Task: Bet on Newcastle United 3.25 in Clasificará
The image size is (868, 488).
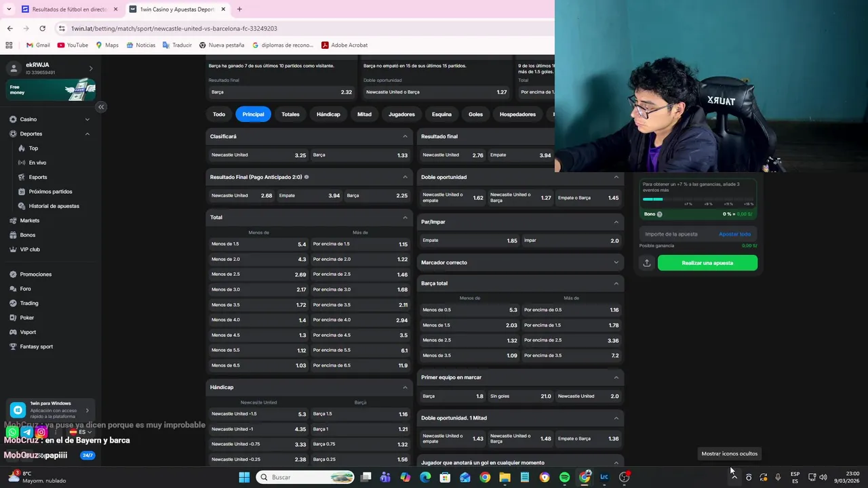Action: pyautogui.click(x=258, y=155)
